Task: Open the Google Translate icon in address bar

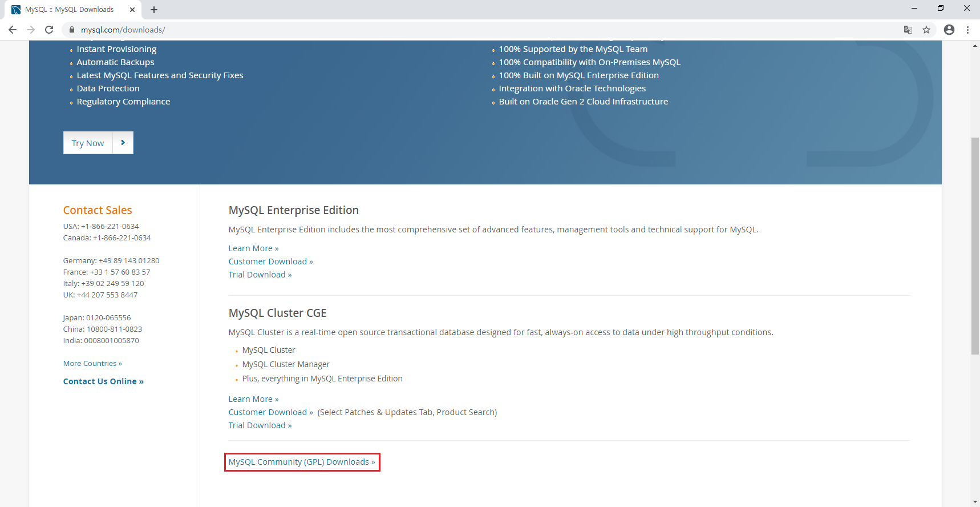Action: pyautogui.click(x=908, y=30)
